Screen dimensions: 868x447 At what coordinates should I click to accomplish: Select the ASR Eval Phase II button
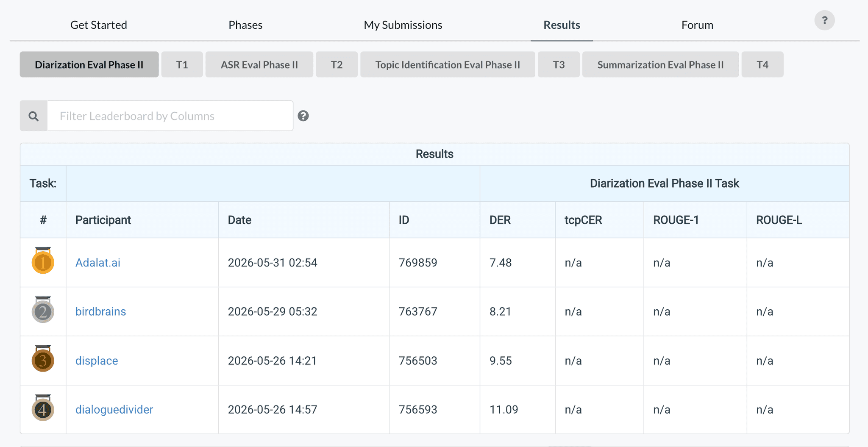259,64
